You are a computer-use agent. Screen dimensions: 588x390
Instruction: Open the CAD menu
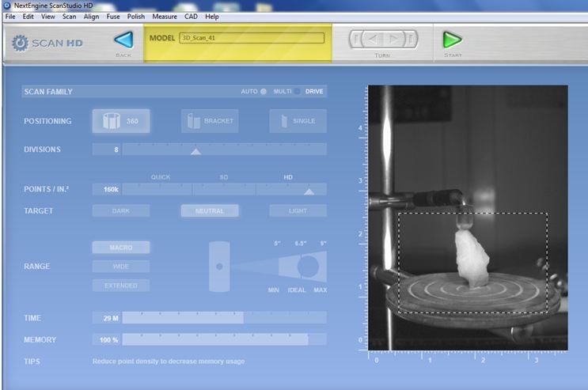(x=191, y=17)
